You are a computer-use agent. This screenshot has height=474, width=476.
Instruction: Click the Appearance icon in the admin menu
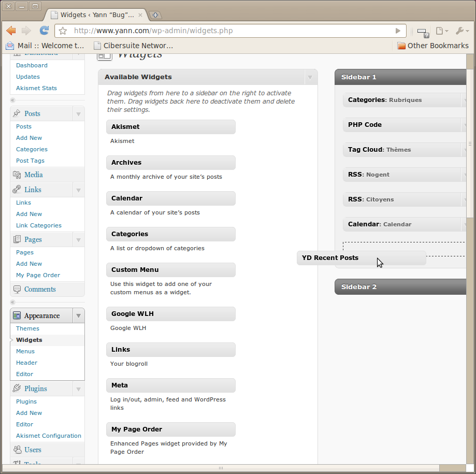tap(17, 315)
